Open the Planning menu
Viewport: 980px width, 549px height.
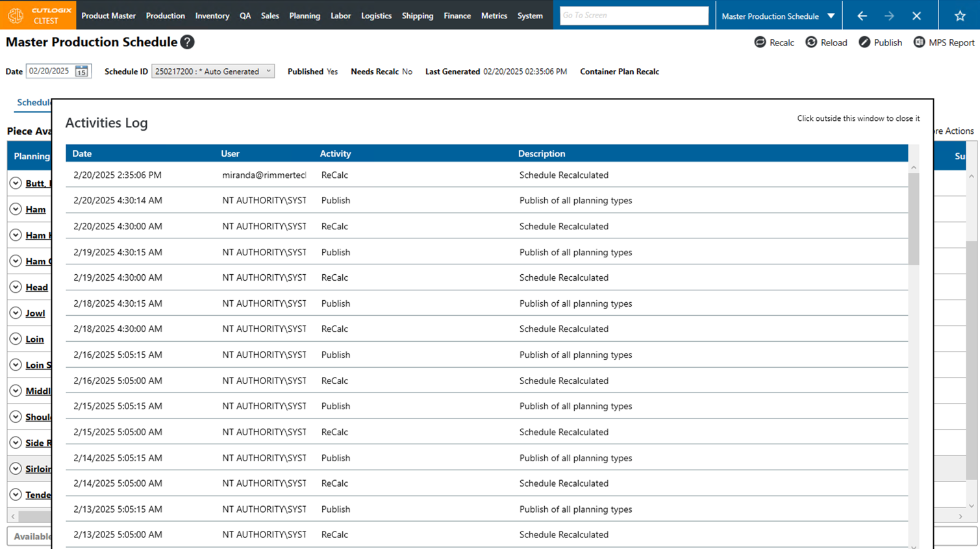304,16
